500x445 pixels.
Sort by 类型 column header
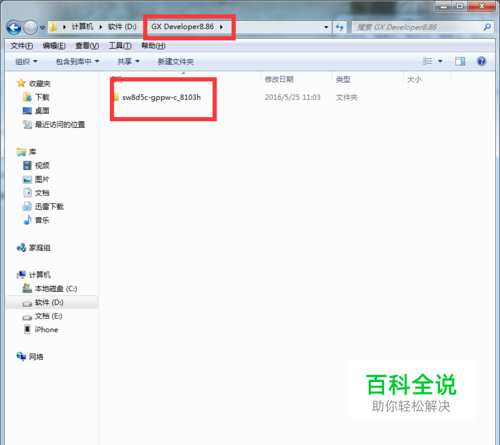click(343, 79)
